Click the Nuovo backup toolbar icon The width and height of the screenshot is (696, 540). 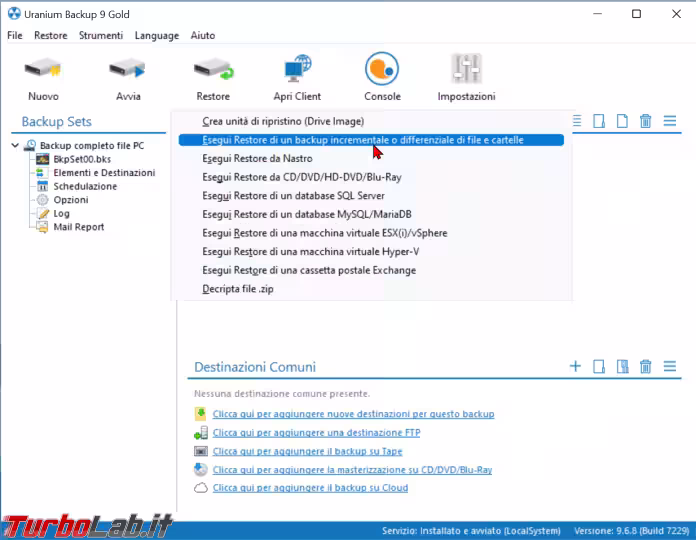pos(43,69)
